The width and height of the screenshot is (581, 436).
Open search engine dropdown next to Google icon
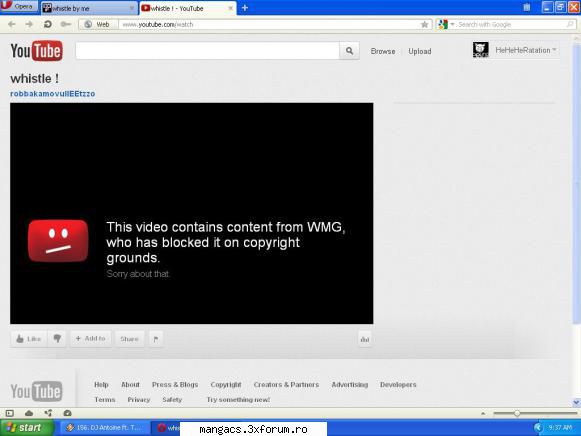(452, 24)
